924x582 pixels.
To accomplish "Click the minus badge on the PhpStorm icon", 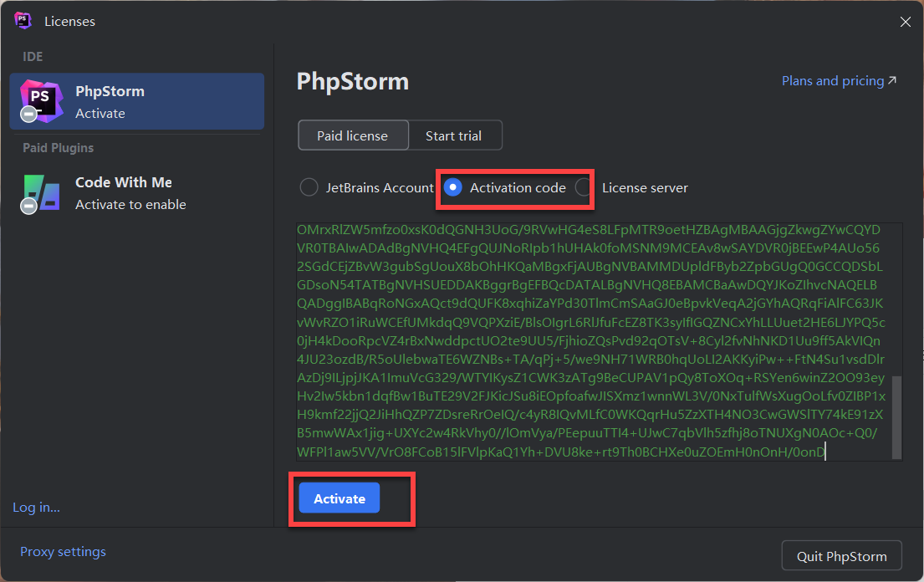I will (x=28, y=113).
